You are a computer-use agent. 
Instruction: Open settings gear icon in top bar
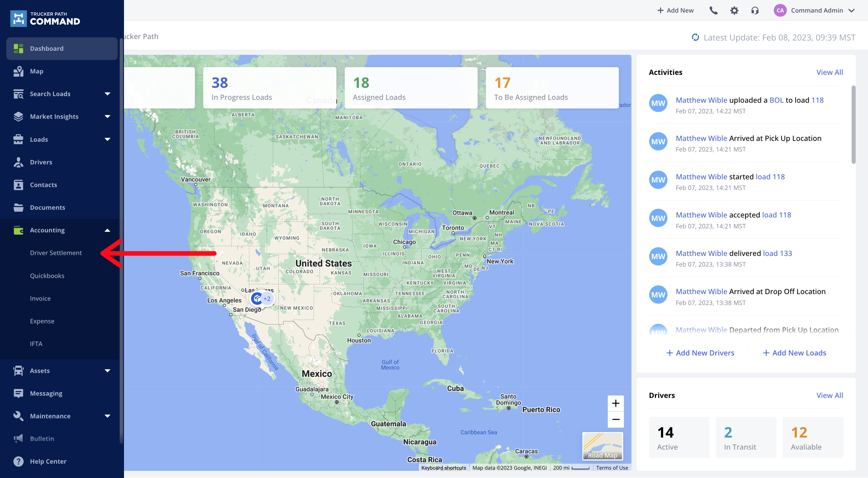pos(734,10)
